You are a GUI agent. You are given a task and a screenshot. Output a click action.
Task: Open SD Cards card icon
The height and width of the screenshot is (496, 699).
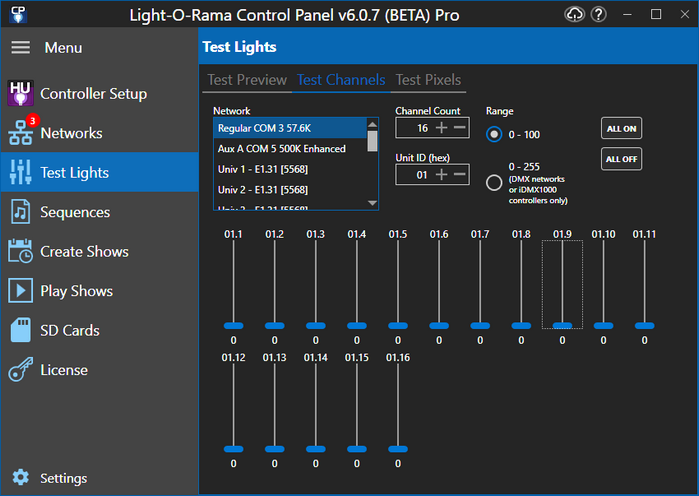click(x=20, y=330)
